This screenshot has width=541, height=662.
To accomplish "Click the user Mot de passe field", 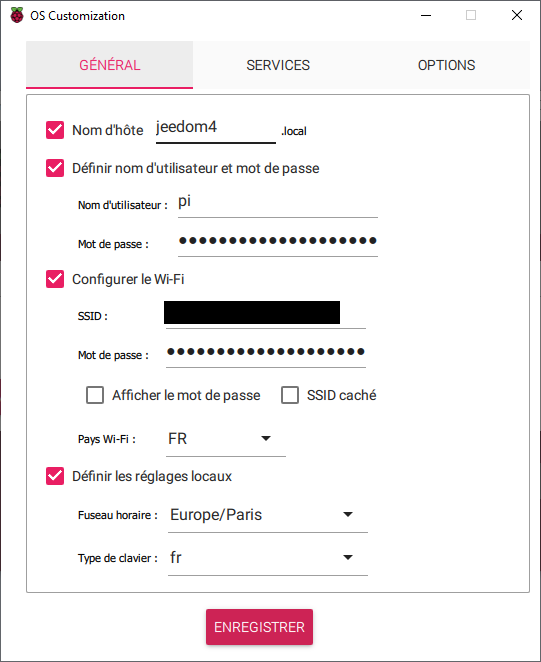I will [x=278, y=242].
